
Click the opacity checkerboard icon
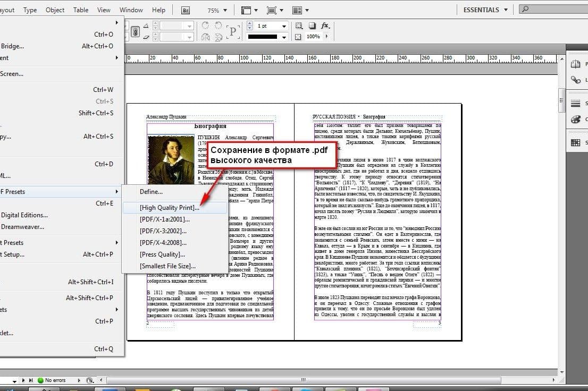tap(298, 37)
